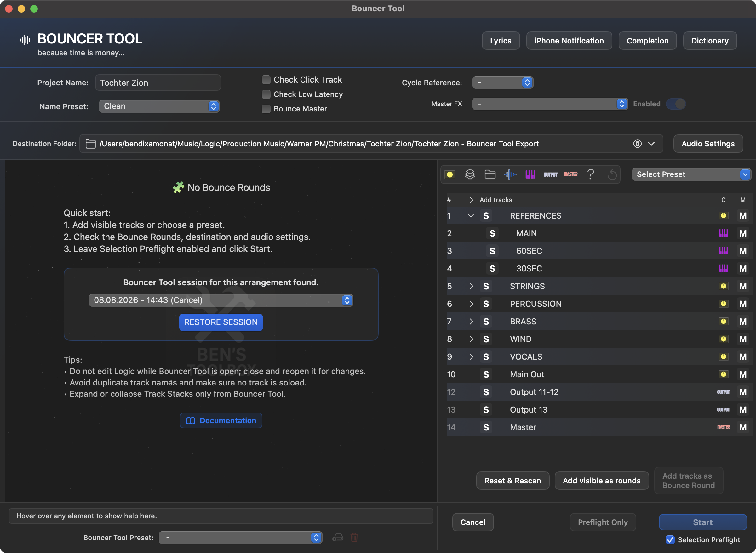Click the reveal target icon in destination field

(x=637, y=144)
